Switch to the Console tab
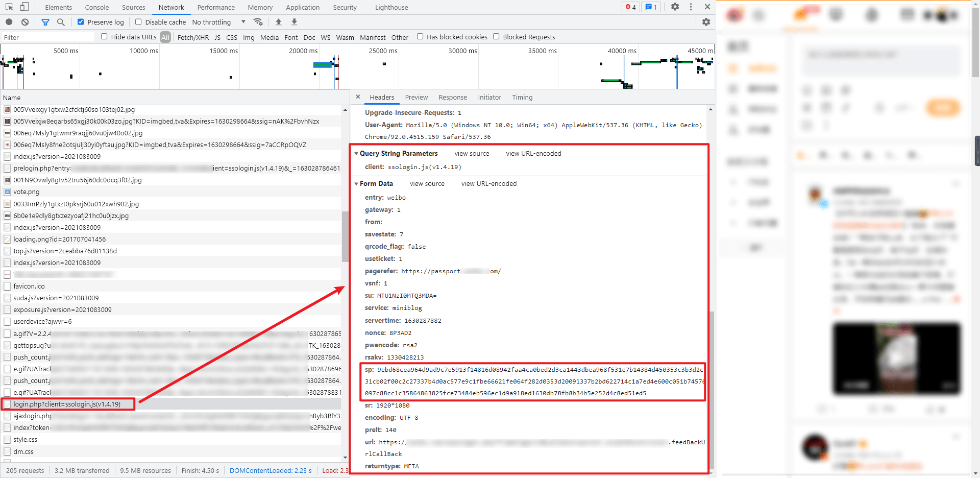This screenshot has width=980, height=478. [97, 7]
